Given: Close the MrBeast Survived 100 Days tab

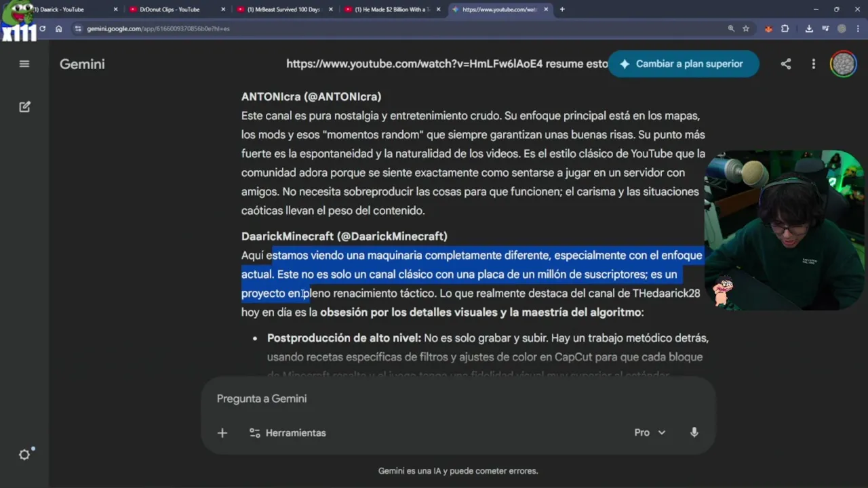Looking at the screenshot, I should click(x=331, y=9).
